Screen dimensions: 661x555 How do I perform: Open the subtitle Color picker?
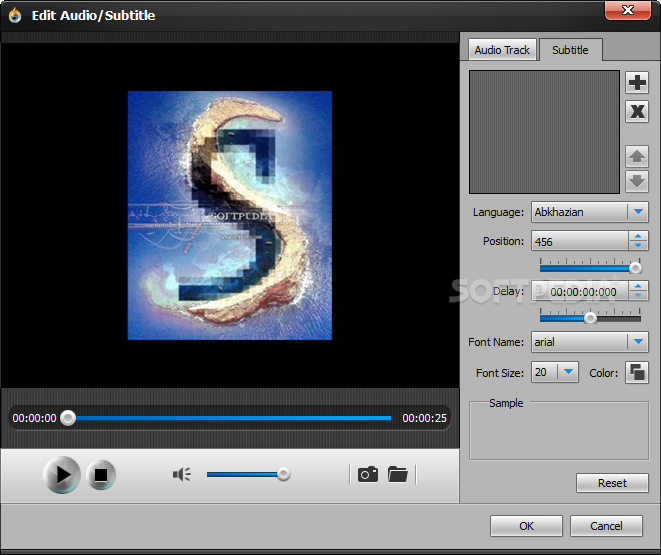pyautogui.click(x=637, y=372)
